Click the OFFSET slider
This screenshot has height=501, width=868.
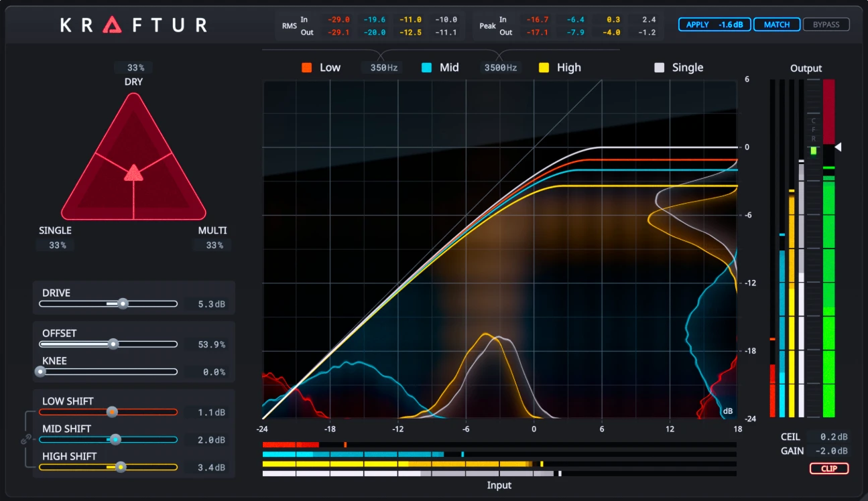click(x=109, y=344)
